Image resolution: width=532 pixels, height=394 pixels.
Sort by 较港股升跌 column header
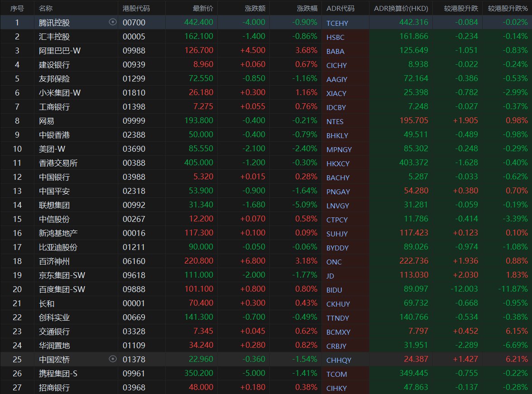(461, 8)
